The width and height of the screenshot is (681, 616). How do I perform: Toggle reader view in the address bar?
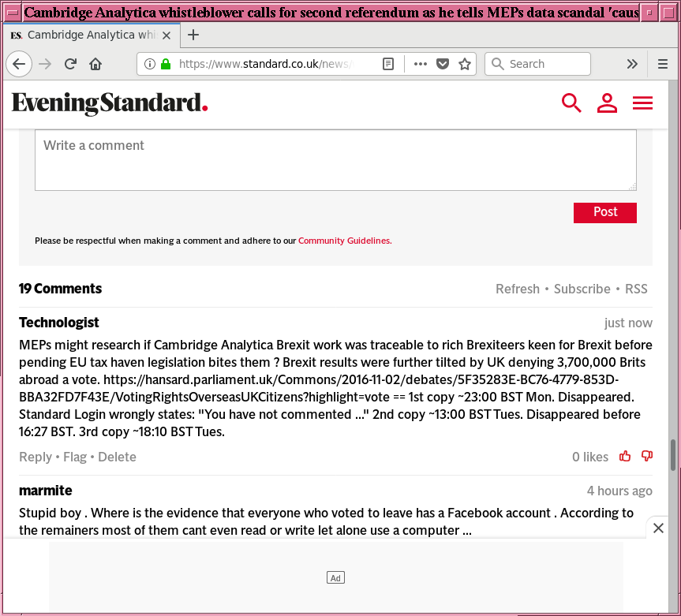(388, 64)
